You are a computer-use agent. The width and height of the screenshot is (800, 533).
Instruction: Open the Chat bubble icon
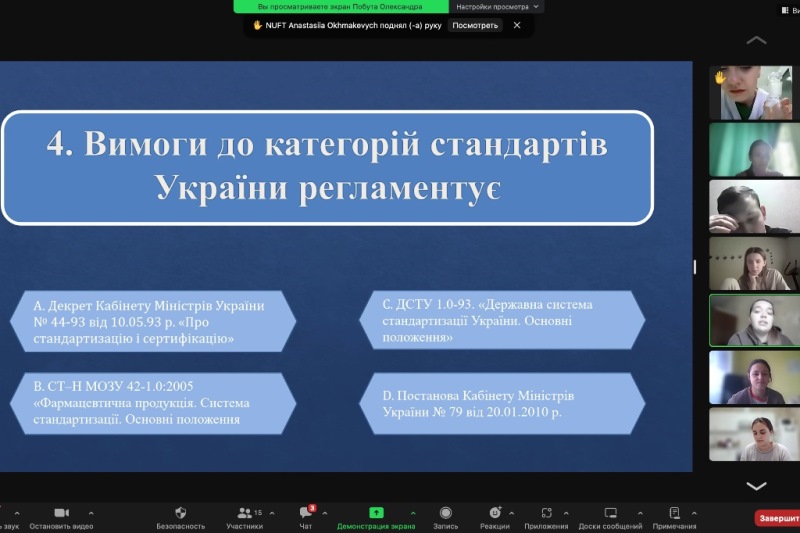click(306, 512)
